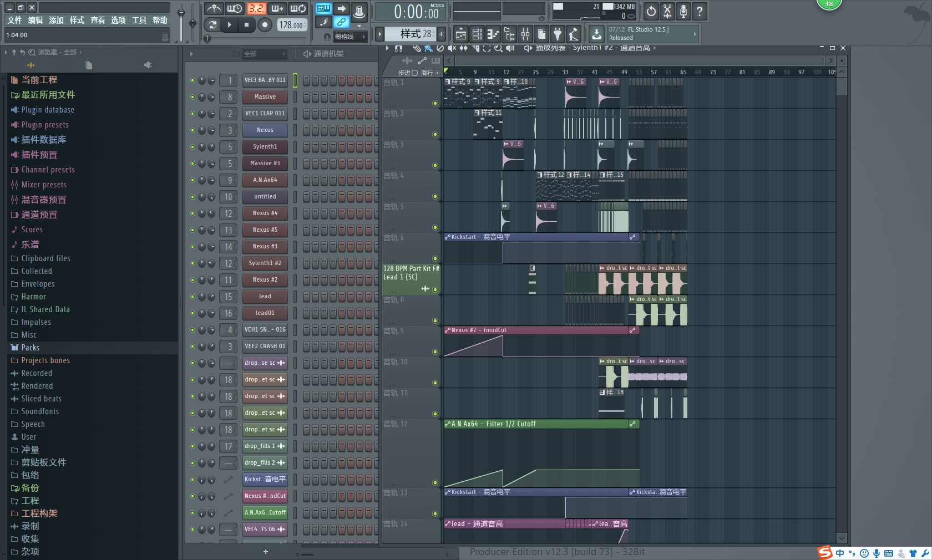Toggle the metronome icon
This screenshot has width=932, height=560.
pos(214,9)
